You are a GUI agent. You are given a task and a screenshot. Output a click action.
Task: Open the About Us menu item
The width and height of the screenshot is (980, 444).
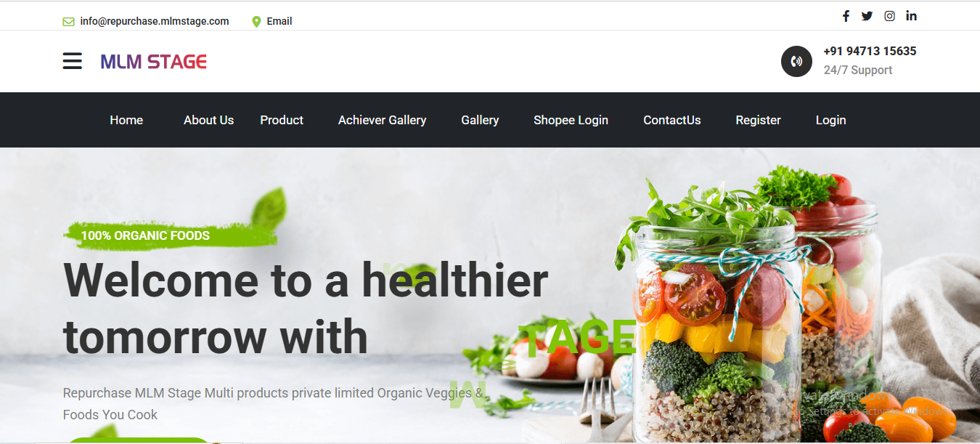tap(208, 120)
